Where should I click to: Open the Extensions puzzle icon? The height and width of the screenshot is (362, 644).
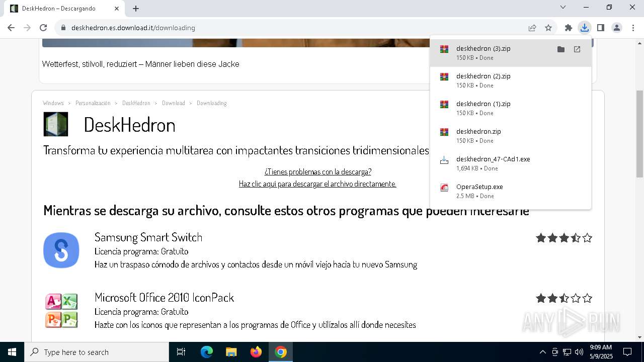[x=569, y=28]
